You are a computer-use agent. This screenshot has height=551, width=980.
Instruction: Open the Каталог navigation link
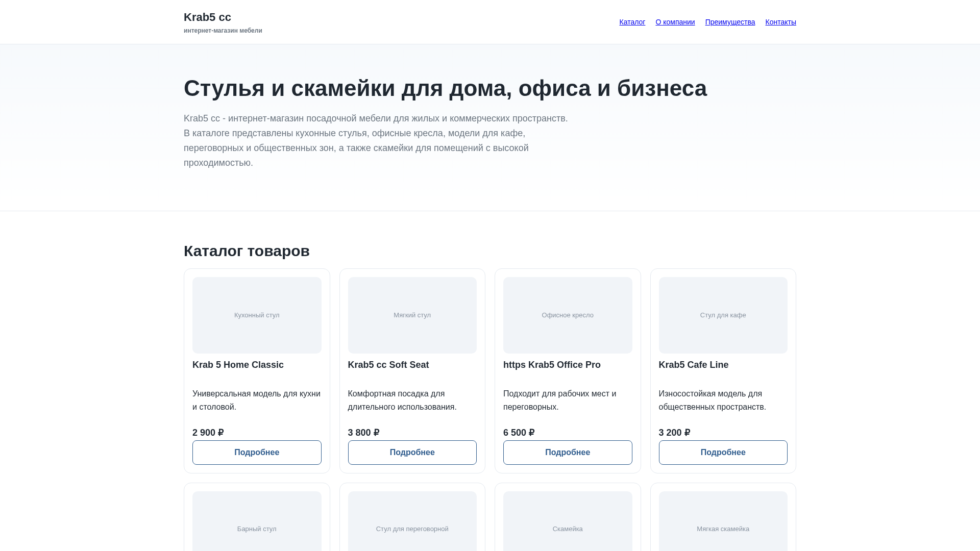pyautogui.click(x=632, y=22)
